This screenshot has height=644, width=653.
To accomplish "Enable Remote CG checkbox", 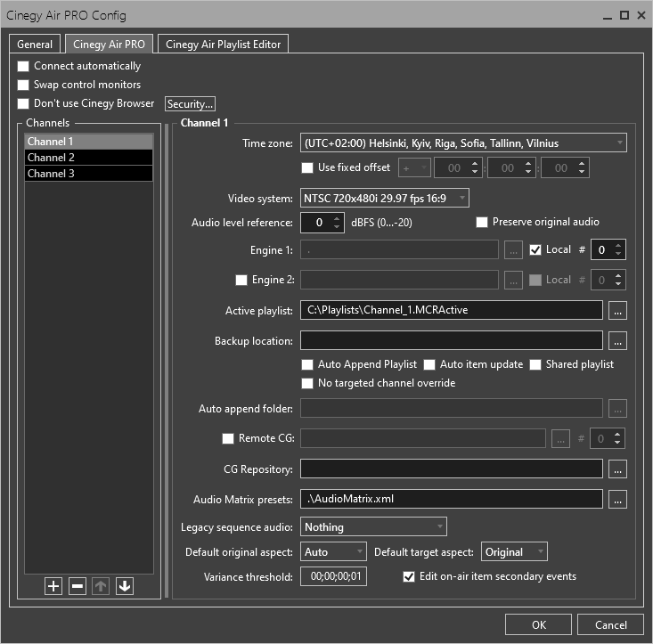I will pyautogui.click(x=228, y=438).
